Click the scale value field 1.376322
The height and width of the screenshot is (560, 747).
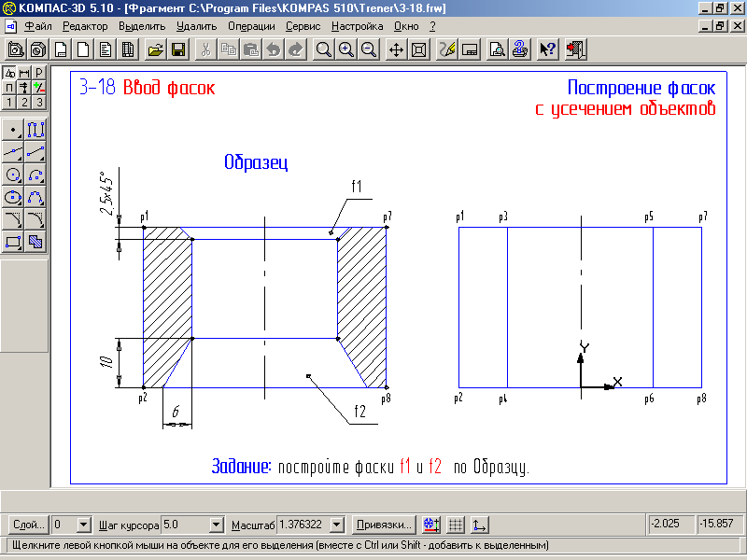303,525
